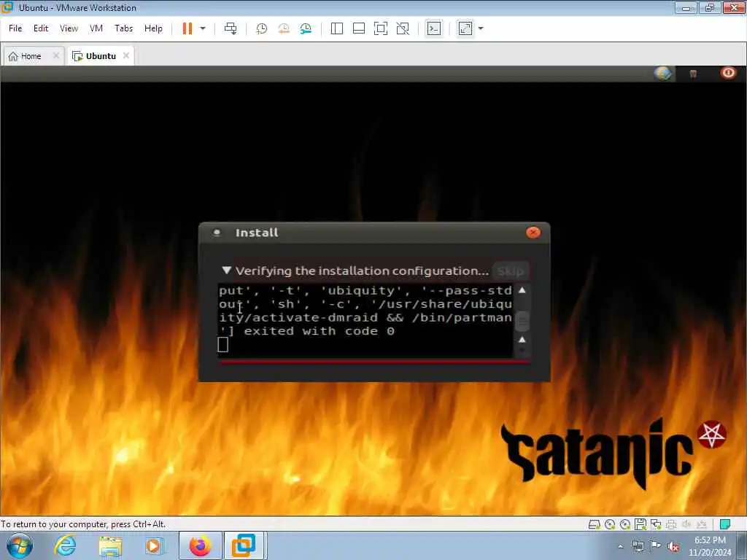Click the Install dialog menu dot
Screen dimensions: 747x560
pos(217,233)
